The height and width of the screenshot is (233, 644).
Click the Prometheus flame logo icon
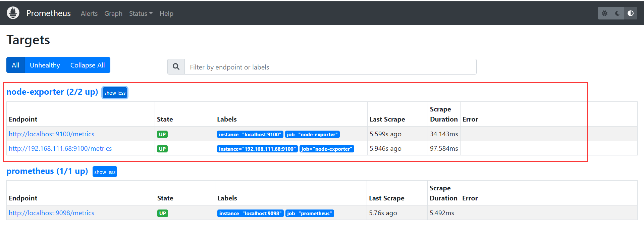[x=13, y=13]
